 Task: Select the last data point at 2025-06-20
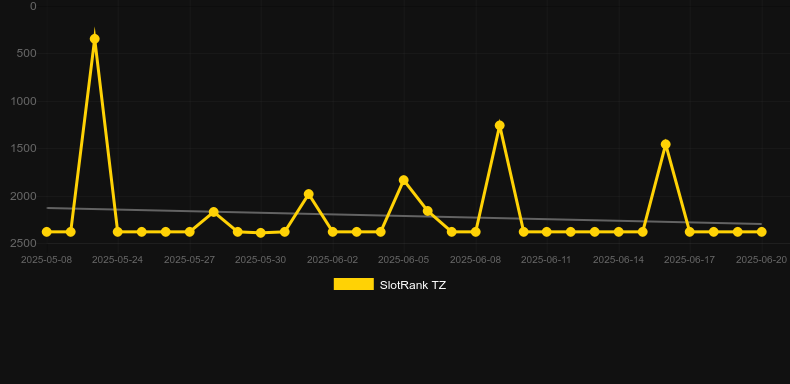761,232
